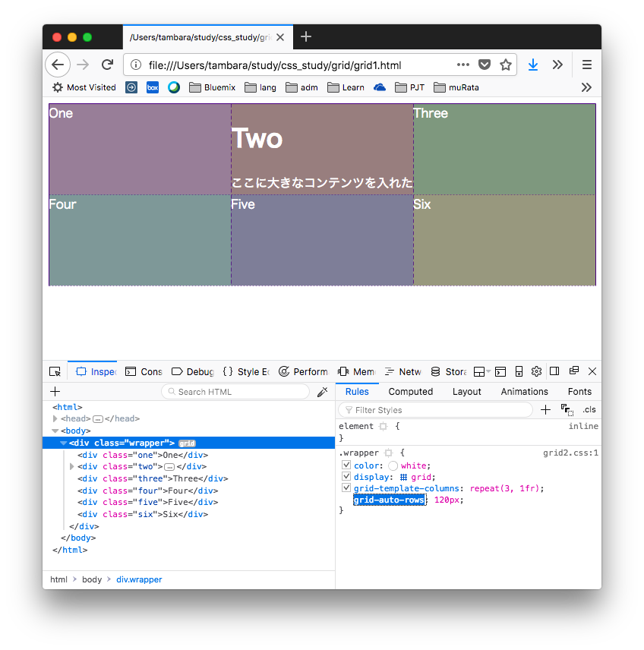This screenshot has height=650, width=644.
Task: Add a new node in markup view
Action: coord(55,391)
